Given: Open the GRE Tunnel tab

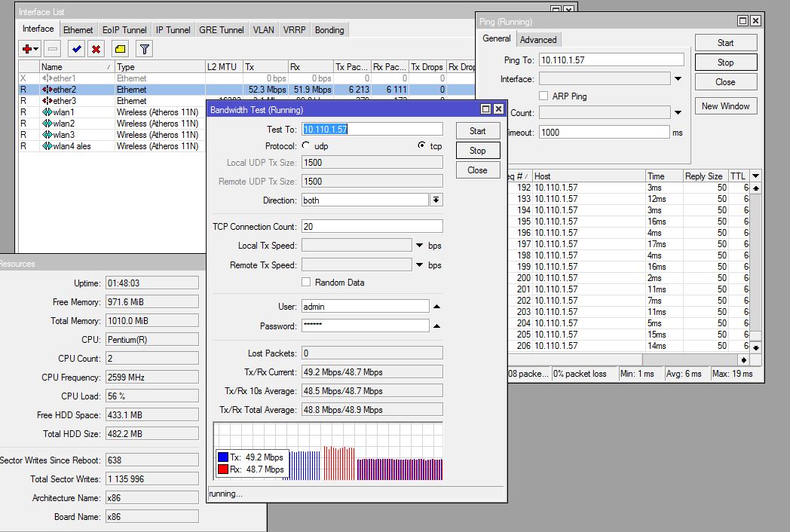Looking at the screenshot, I should 221,29.
